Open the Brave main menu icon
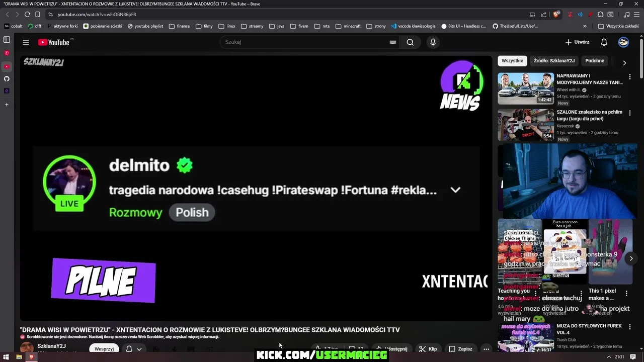This screenshot has width=644, height=362. point(636,15)
